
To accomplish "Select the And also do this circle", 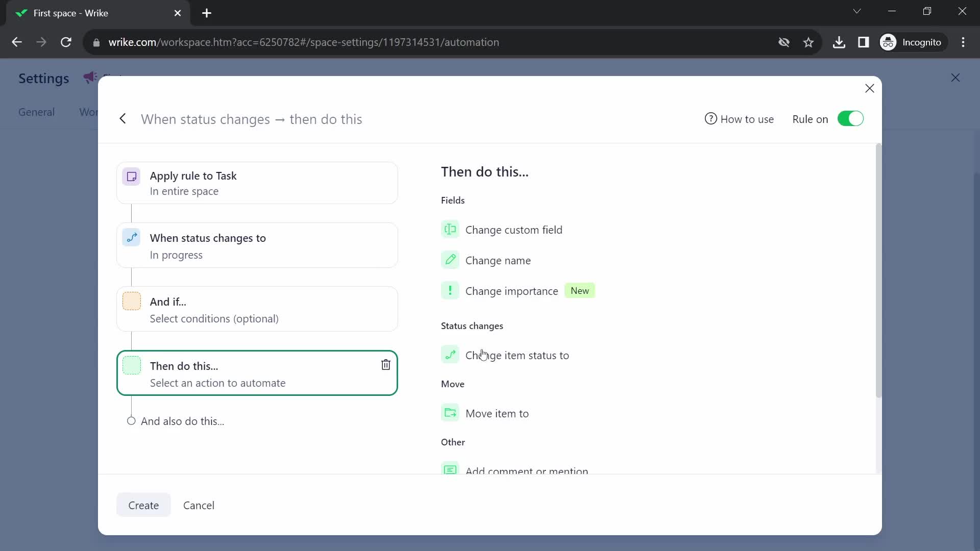I will tap(131, 421).
